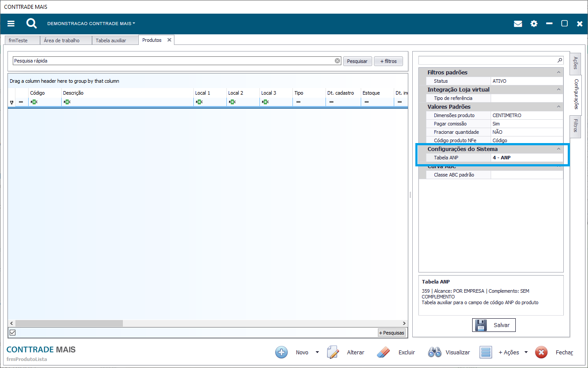This screenshot has width=588, height=368.
Task: Toggle the checkbox below the grid
Action: click(12, 333)
